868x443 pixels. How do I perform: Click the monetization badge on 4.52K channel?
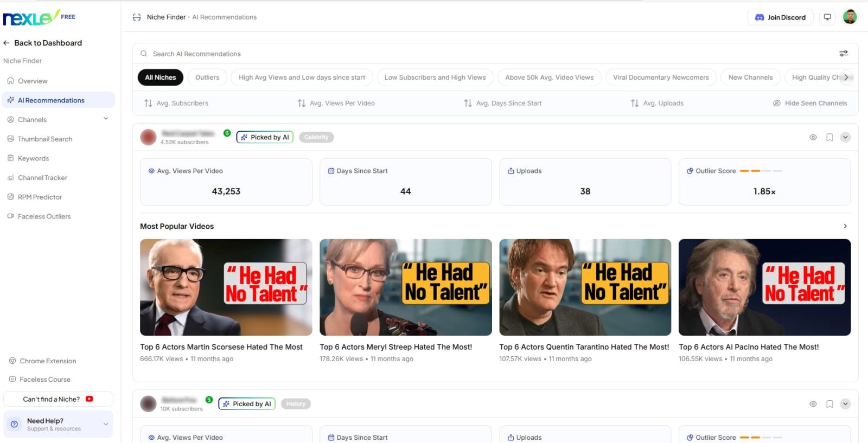[227, 133]
